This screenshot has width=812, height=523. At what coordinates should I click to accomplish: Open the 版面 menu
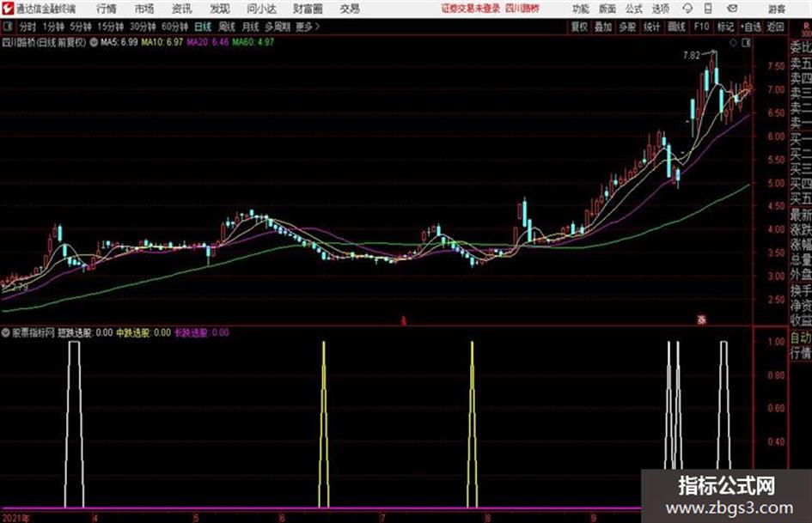[607, 9]
